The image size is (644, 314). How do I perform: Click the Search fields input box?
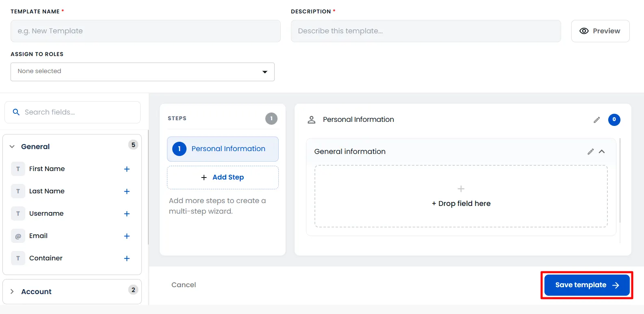(x=72, y=112)
